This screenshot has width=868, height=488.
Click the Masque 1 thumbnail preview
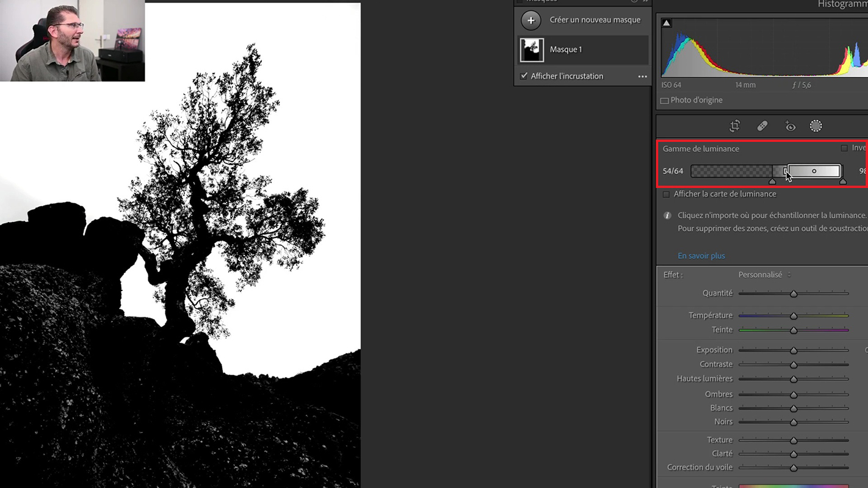532,50
